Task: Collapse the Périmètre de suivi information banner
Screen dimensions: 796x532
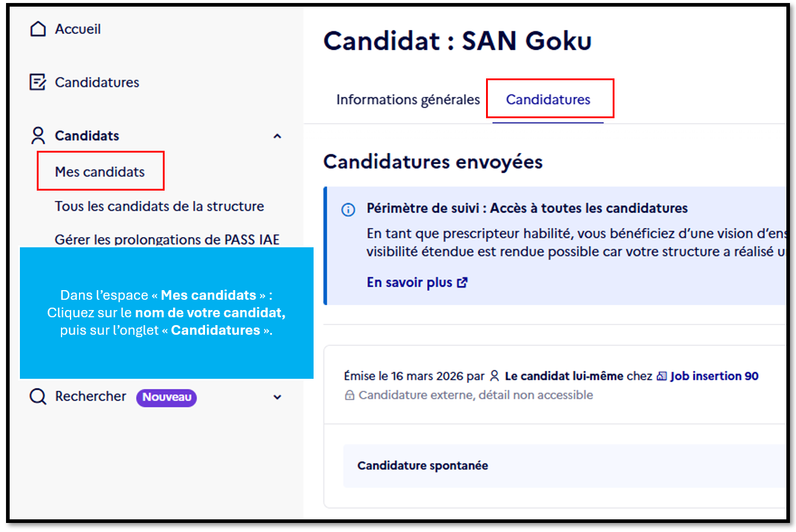Action: (x=349, y=210)
